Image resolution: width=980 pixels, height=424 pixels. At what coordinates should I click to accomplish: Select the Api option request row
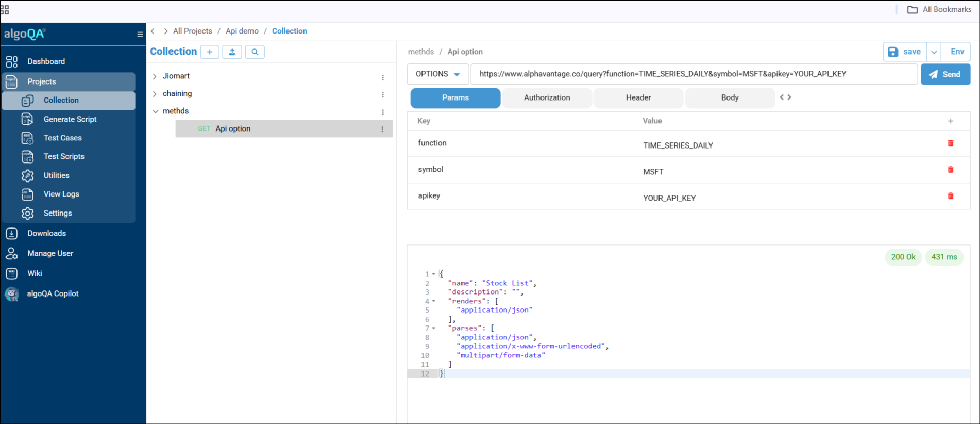pyautogui.click(x=284, y=129)
